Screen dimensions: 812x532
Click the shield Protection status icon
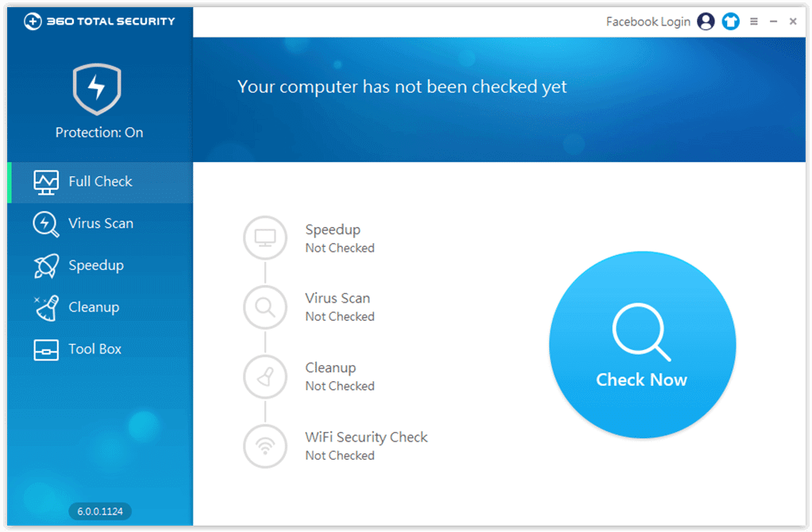[x=97, y=89]
